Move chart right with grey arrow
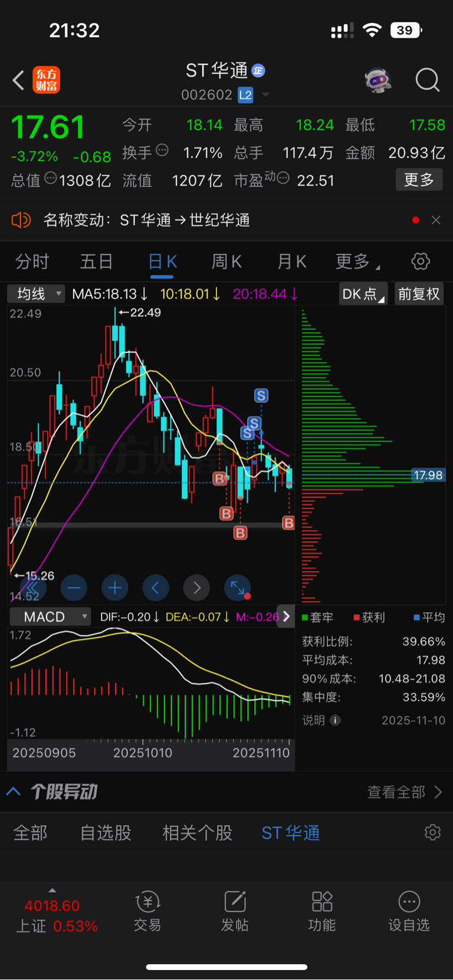 pos(197,588)
